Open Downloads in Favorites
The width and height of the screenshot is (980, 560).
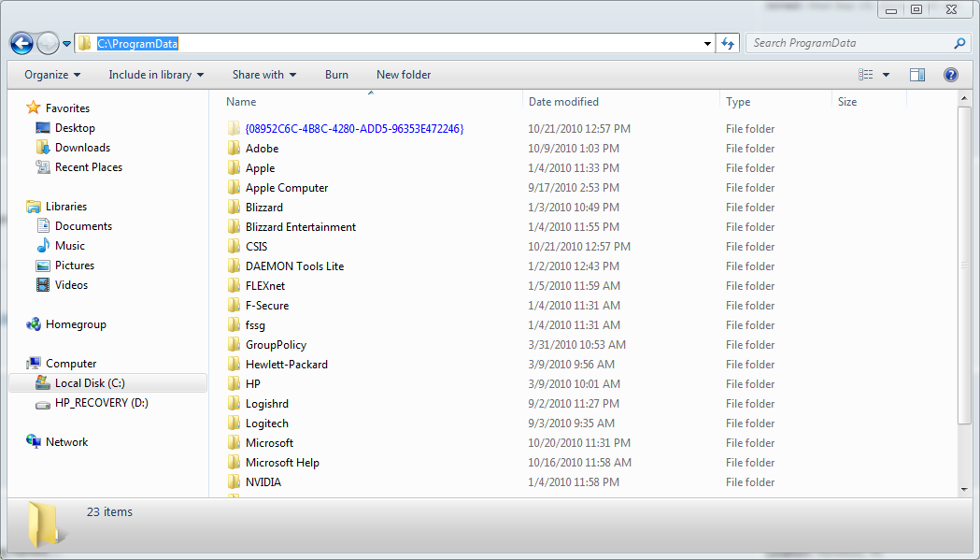[82, 148]
